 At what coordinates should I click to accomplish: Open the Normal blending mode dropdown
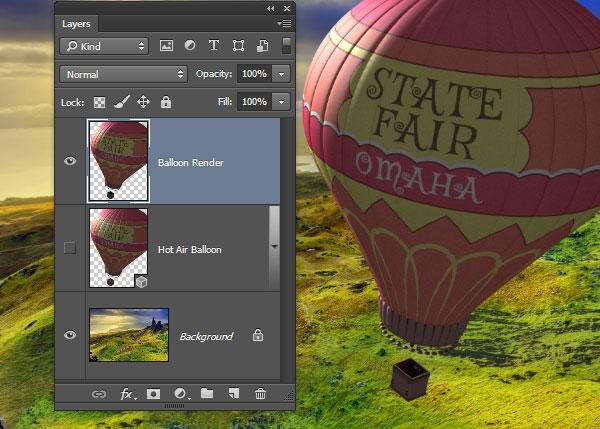pyautogui.click(x=123, y=74)
